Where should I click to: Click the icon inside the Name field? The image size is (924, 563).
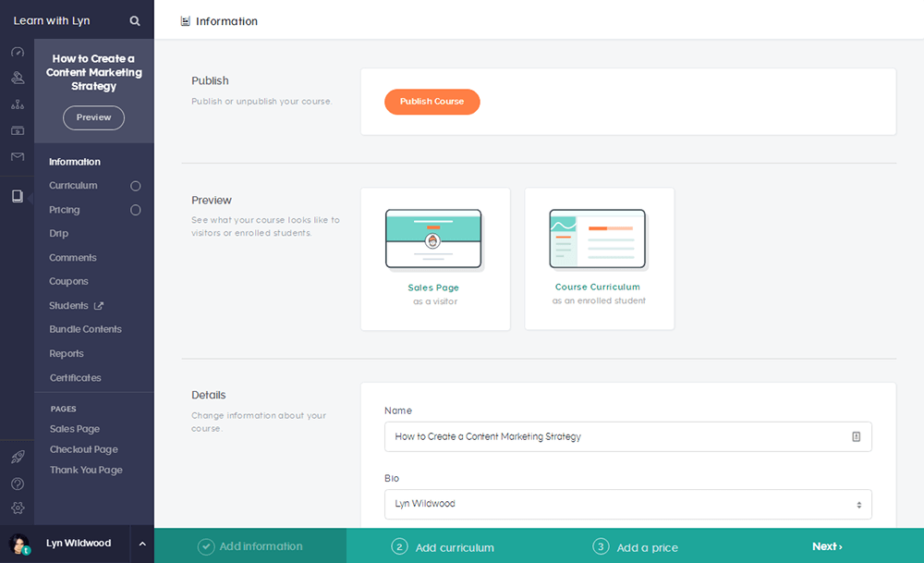(857, 436)
